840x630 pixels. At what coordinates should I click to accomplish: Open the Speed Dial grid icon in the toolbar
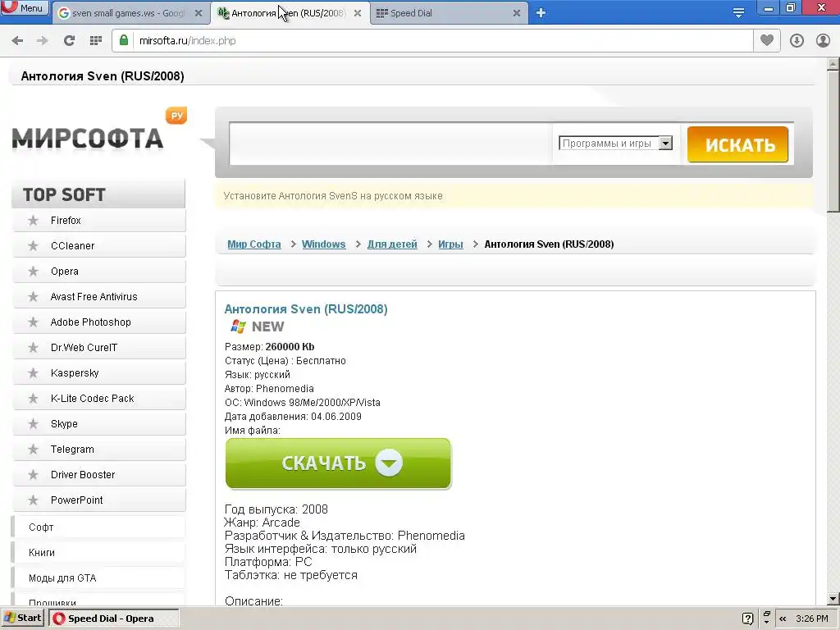(96, 41)
